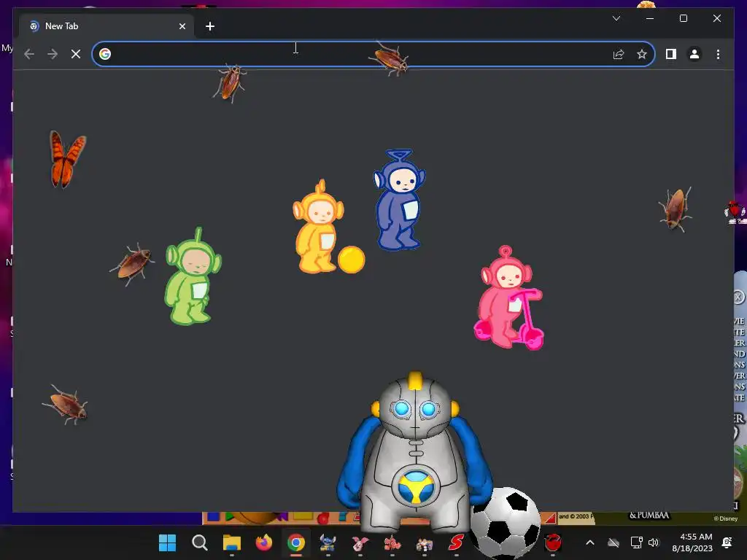This screenshot has width=747, height=560.
Task: Click the cloud sync tray icon
Action: click(x=614, y=542)
